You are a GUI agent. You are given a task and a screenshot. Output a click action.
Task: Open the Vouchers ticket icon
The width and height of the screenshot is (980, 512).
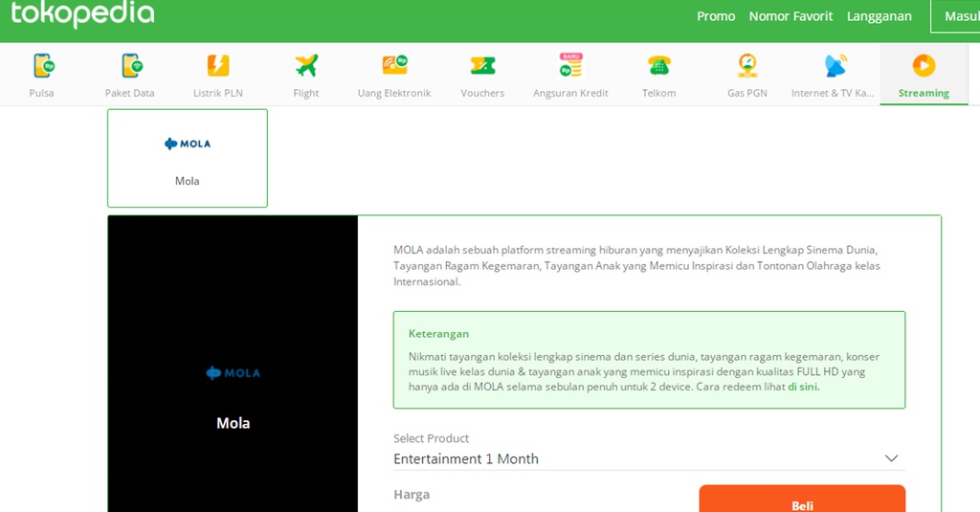[x=482, y=66]
